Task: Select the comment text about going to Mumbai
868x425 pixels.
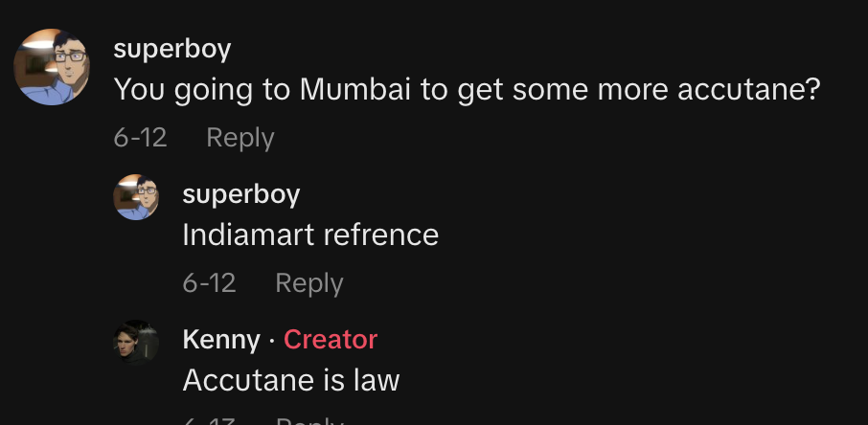Action: tap(467, 90)
